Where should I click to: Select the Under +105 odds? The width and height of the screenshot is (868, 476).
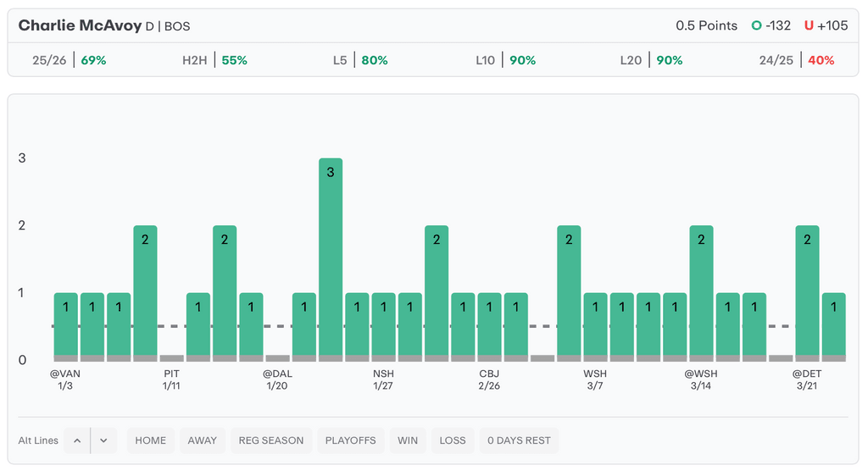pos(826,25)
